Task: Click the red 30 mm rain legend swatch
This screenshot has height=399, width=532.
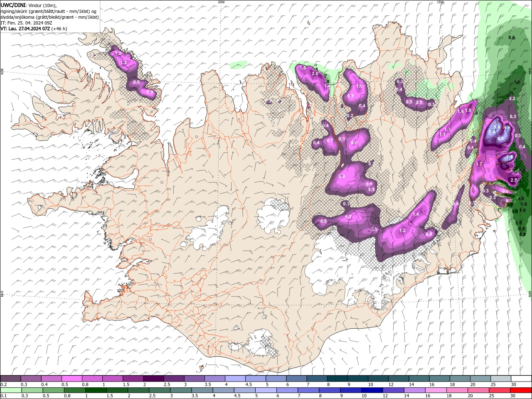Action: click(x=521, y=390)
